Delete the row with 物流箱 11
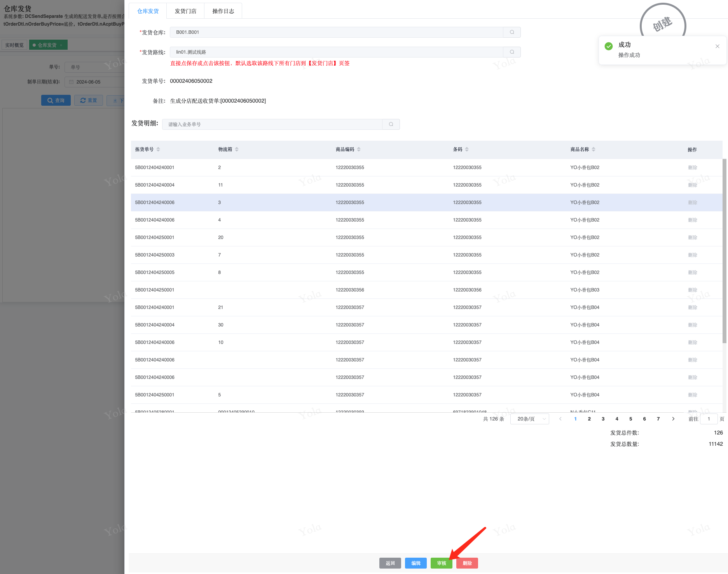Image resolution: width=728 pixels, height=574 pixels. [x=693, y=185]
